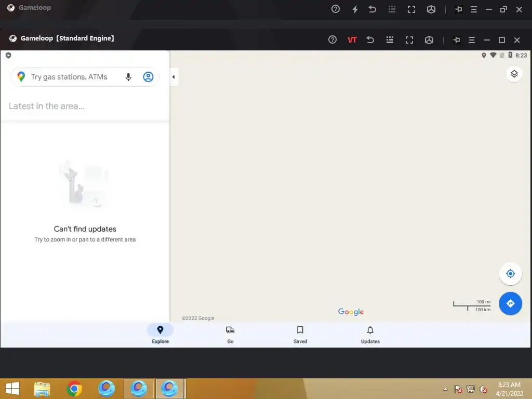
Task: Click back arrow in back Gameloop window
Action: 373,9
